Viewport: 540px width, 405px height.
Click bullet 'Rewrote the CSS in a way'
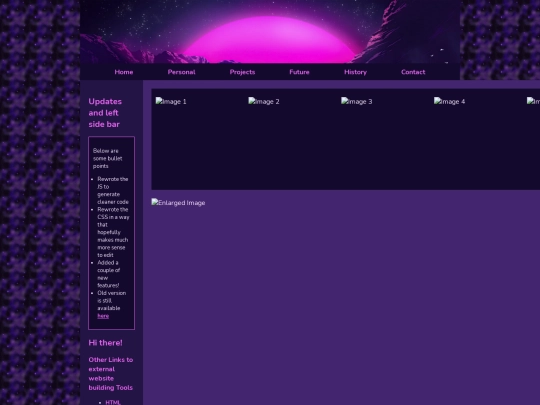pyautogui.click(x=113, y=232)
